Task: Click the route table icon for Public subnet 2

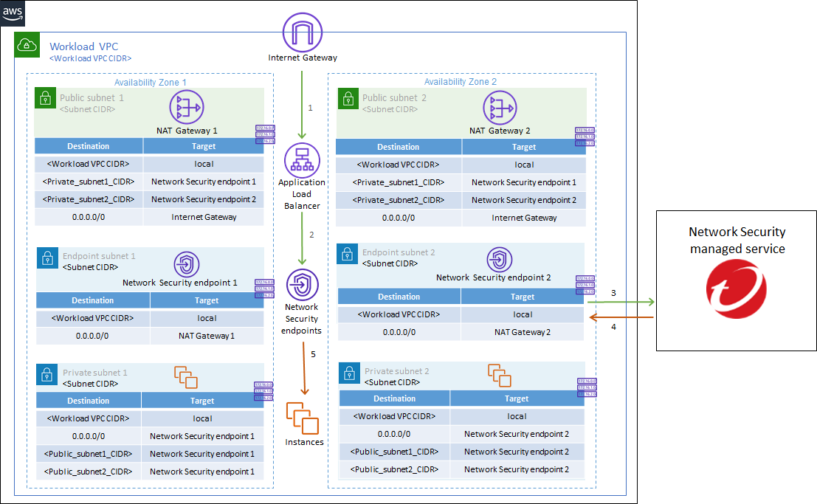Action: point(585,137)
